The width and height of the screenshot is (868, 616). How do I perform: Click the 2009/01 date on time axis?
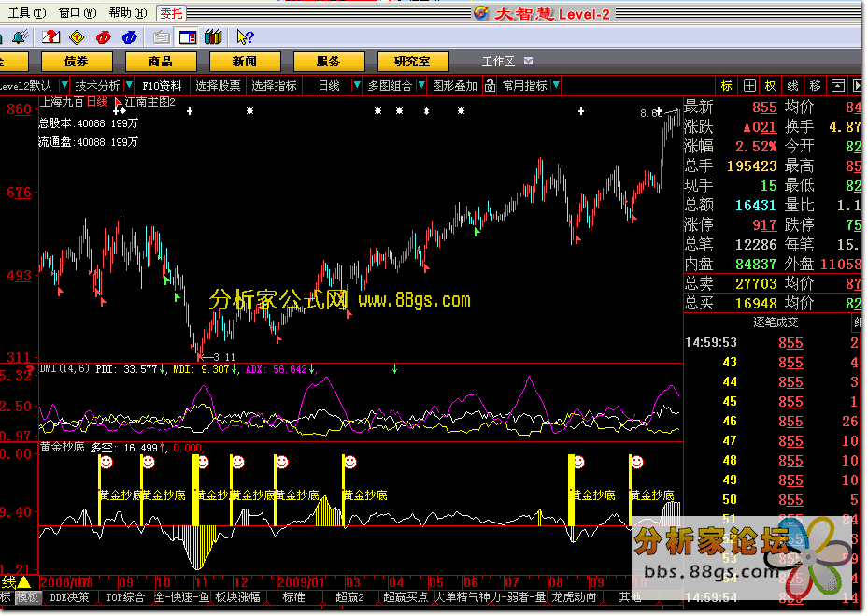[302, 582]
